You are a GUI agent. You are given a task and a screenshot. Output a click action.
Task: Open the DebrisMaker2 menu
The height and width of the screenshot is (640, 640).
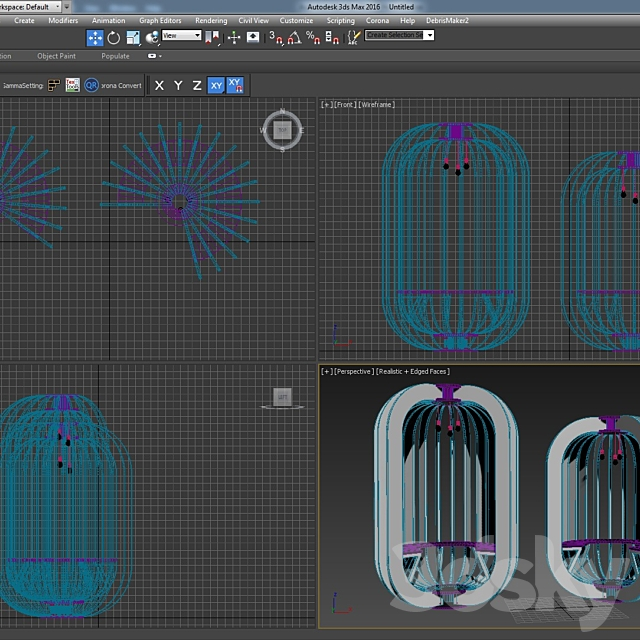(447, 20)
